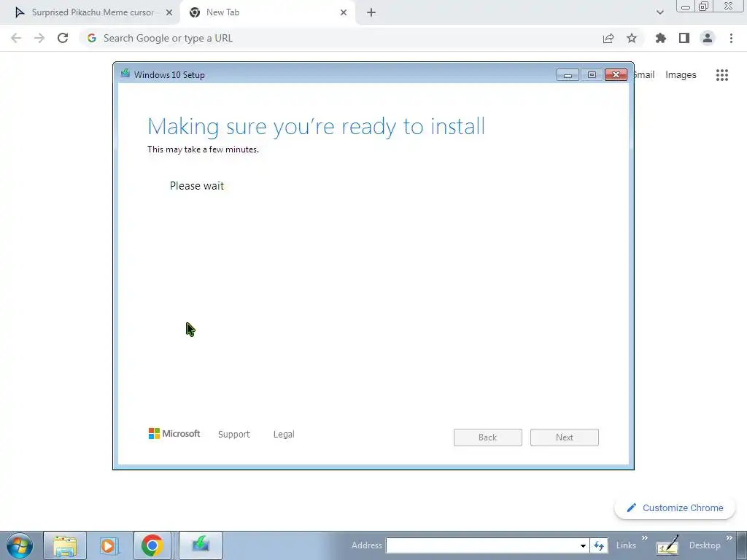Click the Back button in Setup
Image resolution: width=747 pixels, height=560 pixels.
(x=488, y=437)
